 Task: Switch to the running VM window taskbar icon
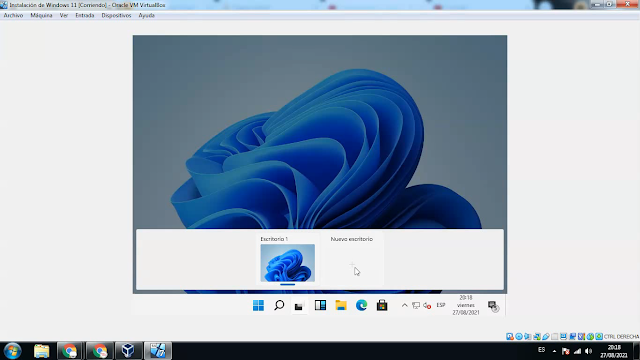(158, 351)
